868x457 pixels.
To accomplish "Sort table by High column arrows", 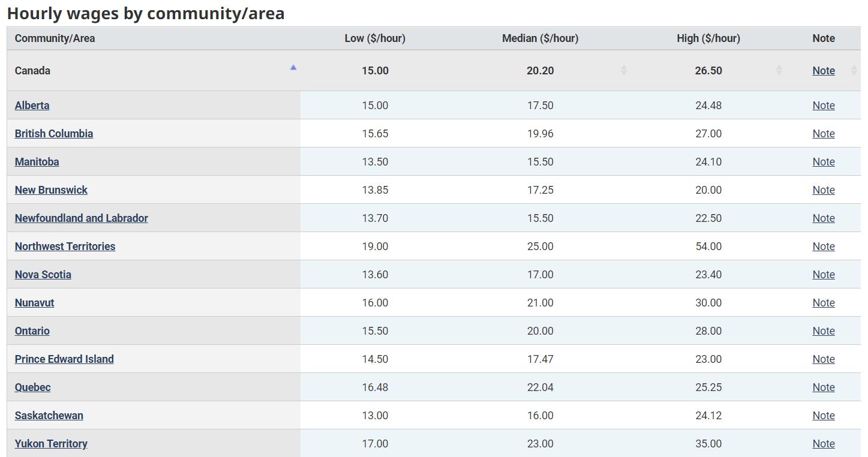I will (x=779, y=70).
